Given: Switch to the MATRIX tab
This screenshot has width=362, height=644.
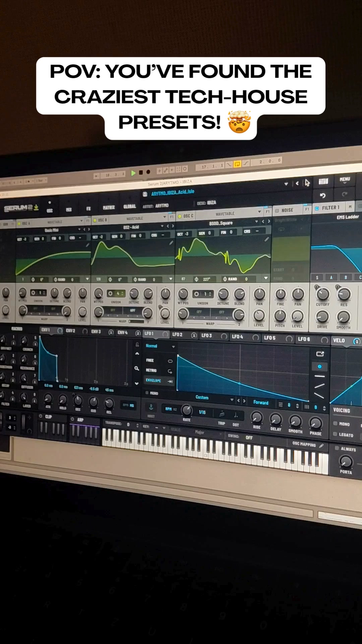Looking at the screenshot, I should click(109, 208).
